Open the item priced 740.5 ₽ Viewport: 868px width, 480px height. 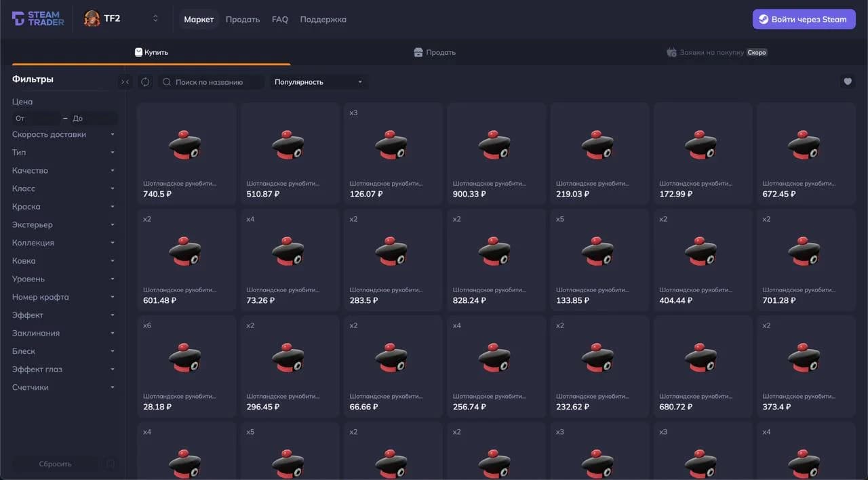[186, 154]
